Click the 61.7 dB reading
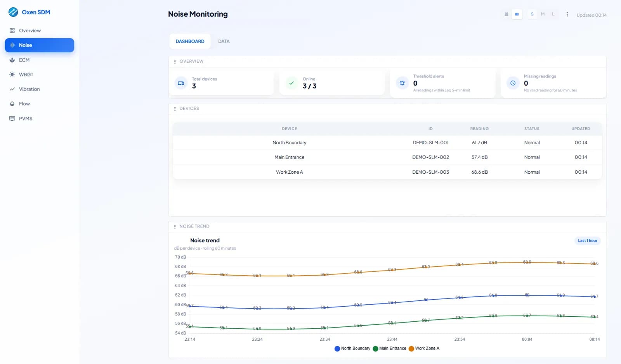Image resolution: width=621 pixels, height=364 pixels. [x=479, y=143]
